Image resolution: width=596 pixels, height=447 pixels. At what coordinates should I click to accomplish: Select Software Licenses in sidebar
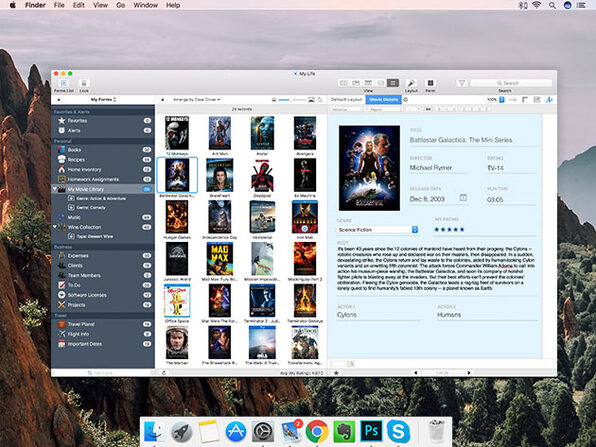[x=103, y=295]
